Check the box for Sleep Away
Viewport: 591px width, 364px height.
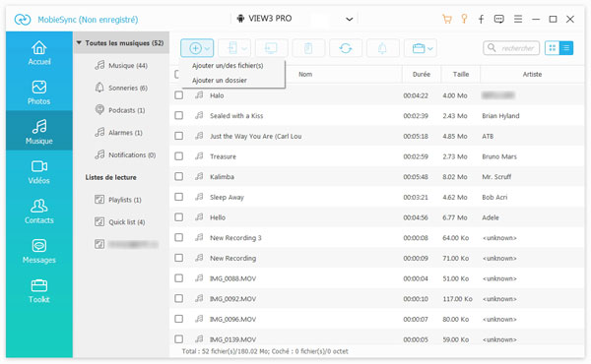click(178, 197)
